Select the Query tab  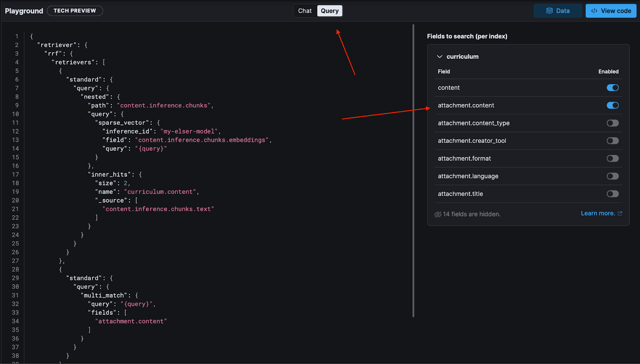coord(329,11)
